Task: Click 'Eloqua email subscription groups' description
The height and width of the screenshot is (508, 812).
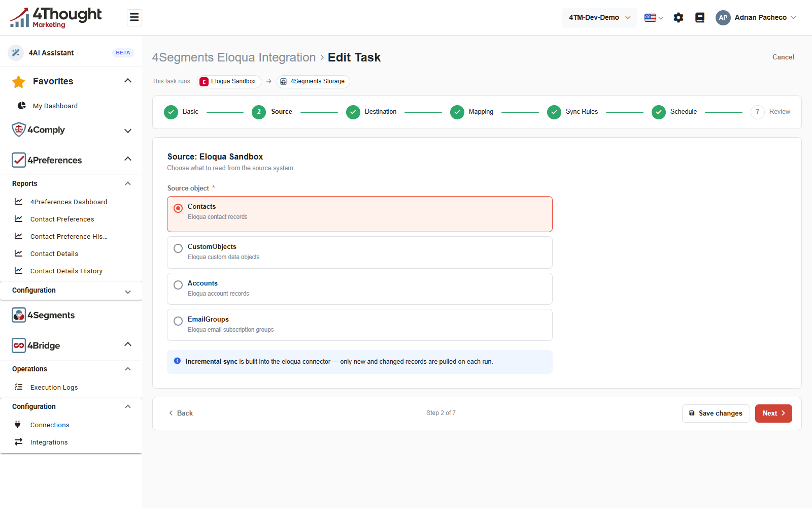Action: pyautogui.click(x=231, y=330)
